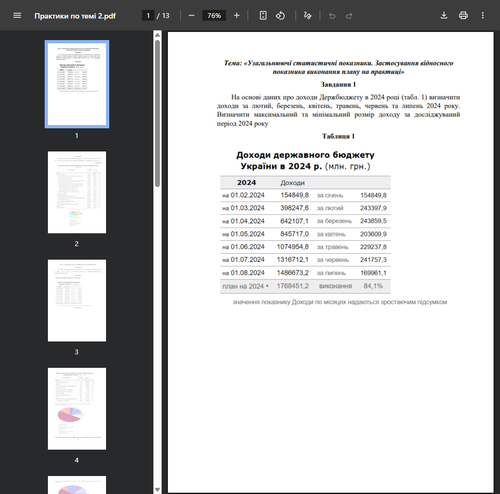The height and width of the screenshot is (494, 500).
Task: Click the file title 'Практики по темі 2.pdf'
Action: pos(75,16)
